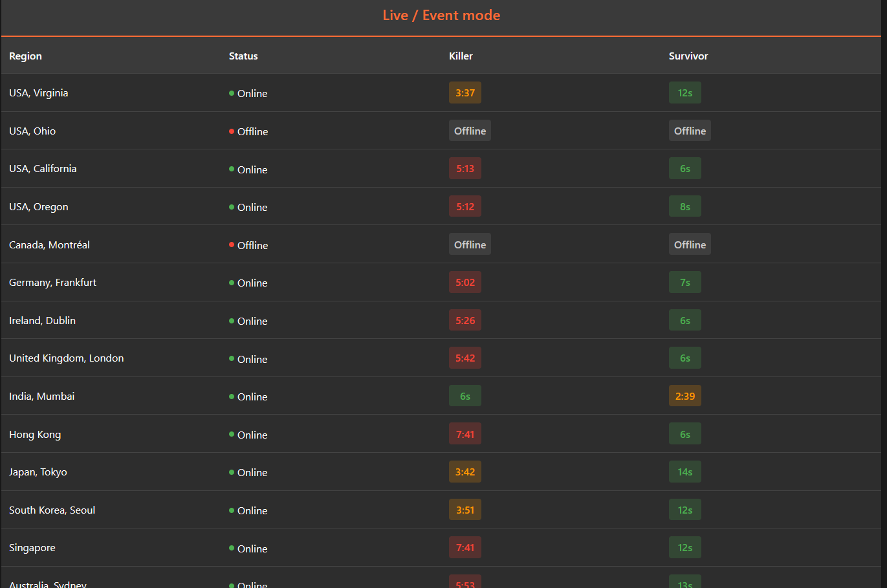Click the USA, Oregon region name
This screenshot has height=588, width=887.
click(39, 207)
